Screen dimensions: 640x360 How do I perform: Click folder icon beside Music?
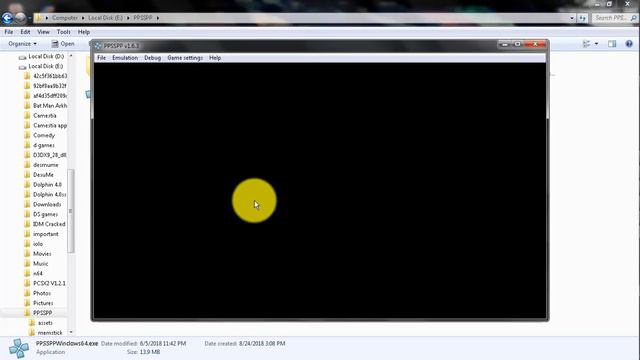(27, 264)
